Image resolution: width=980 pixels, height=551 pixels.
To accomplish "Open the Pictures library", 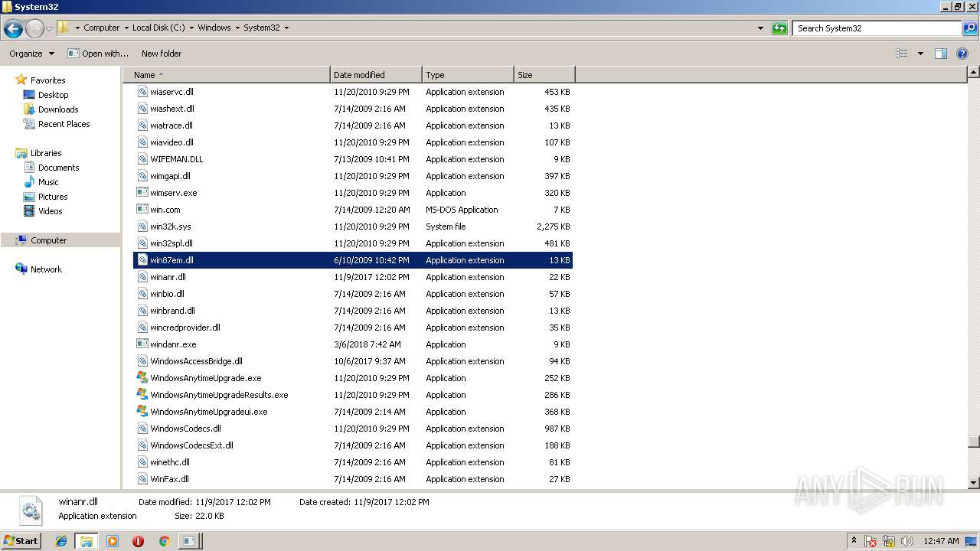I will 53,197.
